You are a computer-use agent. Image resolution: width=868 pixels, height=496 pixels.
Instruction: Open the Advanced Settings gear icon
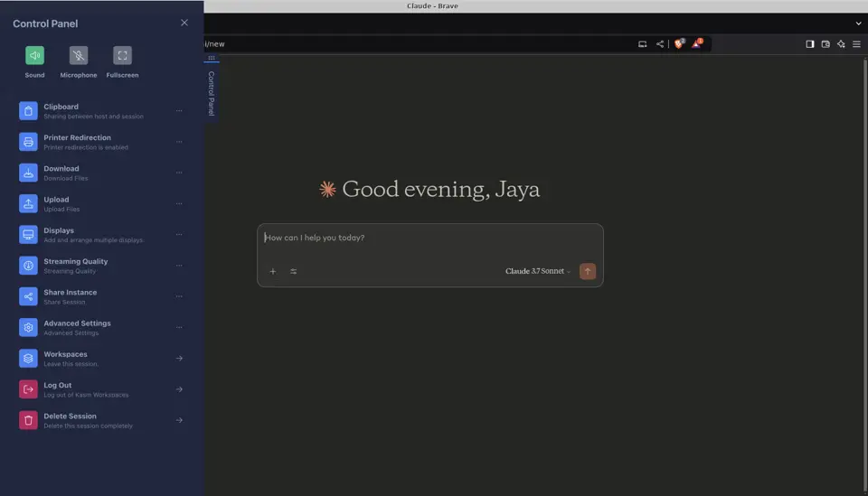(x=28, y=327)
